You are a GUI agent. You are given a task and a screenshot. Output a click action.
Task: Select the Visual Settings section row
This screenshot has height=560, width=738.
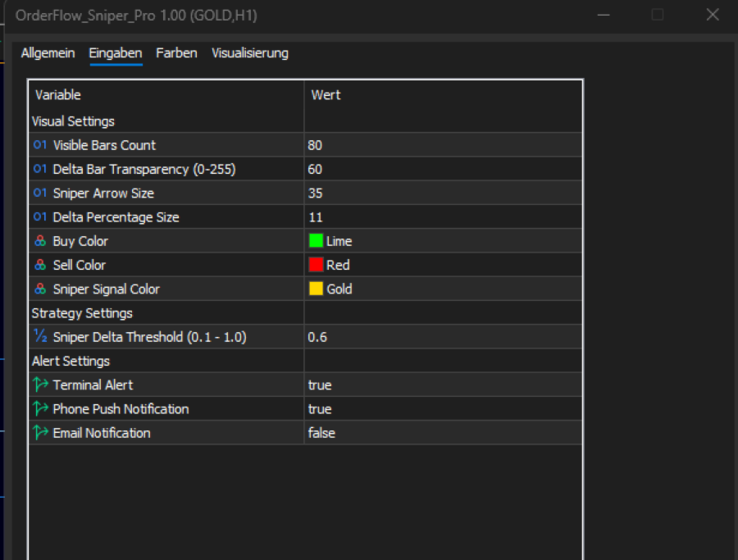tap(306, 121)
